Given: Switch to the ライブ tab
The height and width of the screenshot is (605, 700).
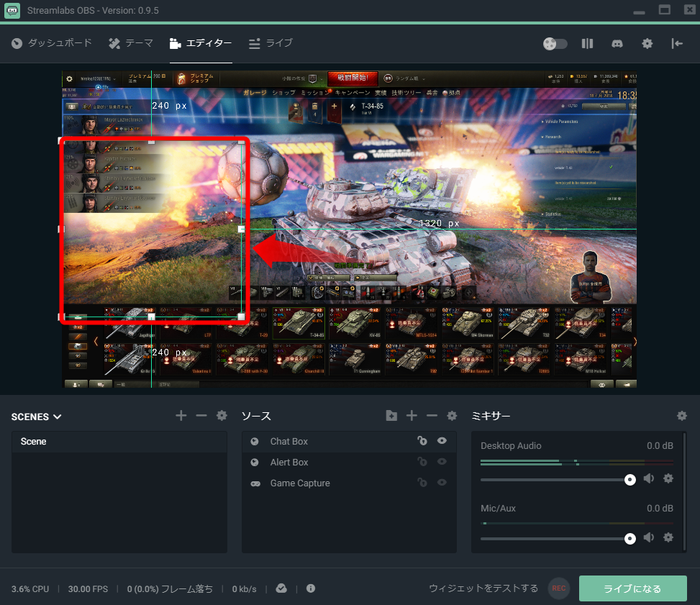Looking at the screenshot, I should tap(271, 43).
